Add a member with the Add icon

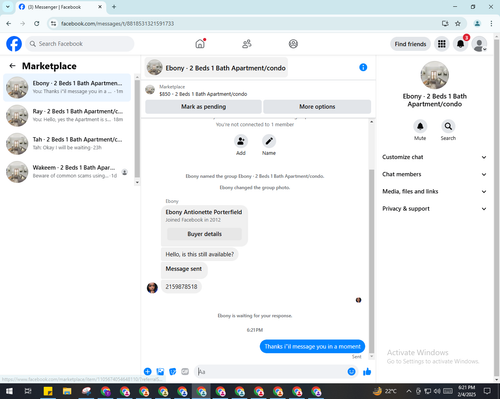[x=241, y=142]
